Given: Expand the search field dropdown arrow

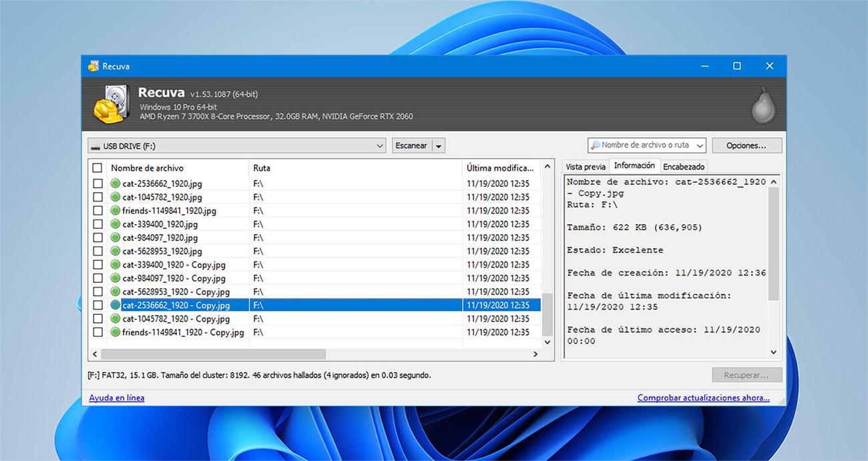Looking at the screenshot, I should tap(699, 145).
